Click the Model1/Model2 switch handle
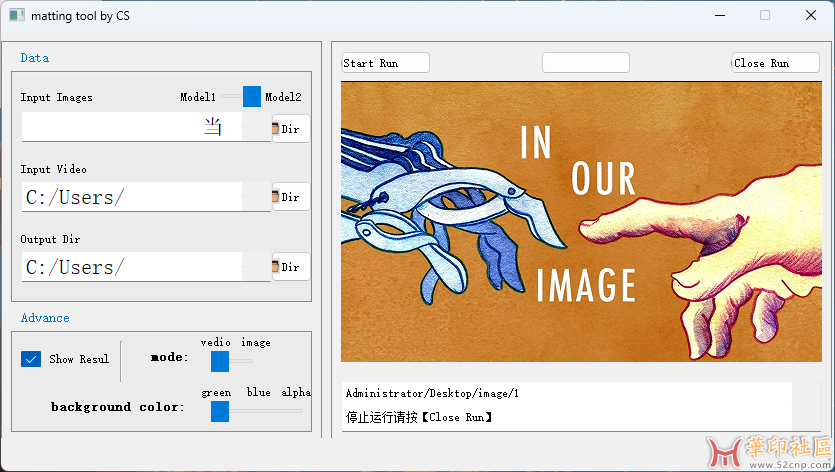 (252, 97)
